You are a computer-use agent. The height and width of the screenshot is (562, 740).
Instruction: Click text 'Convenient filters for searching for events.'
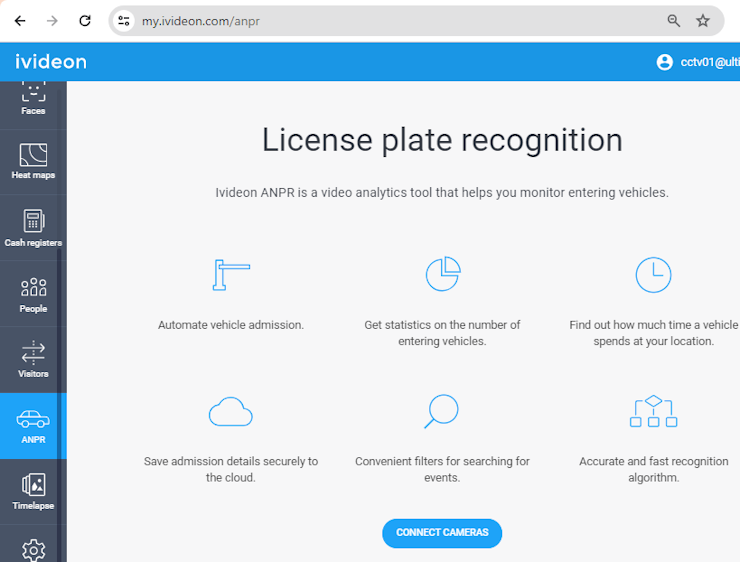pyautogui.click(x=442, y=469)
